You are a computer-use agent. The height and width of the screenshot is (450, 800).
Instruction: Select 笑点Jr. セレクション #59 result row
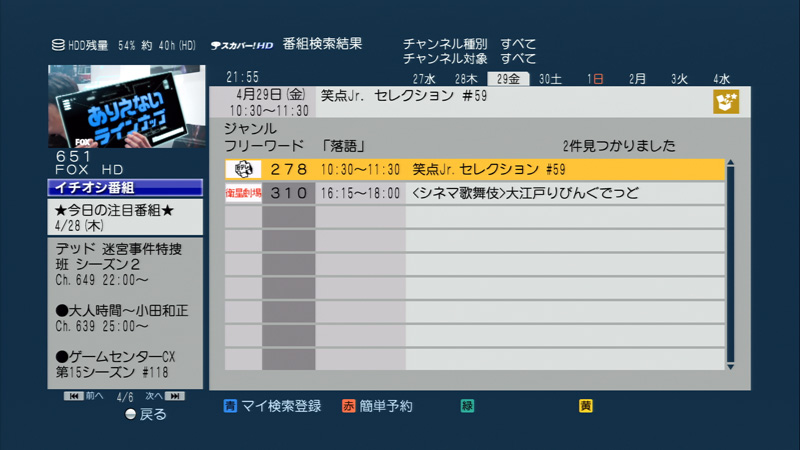click(x=474, y=169)
